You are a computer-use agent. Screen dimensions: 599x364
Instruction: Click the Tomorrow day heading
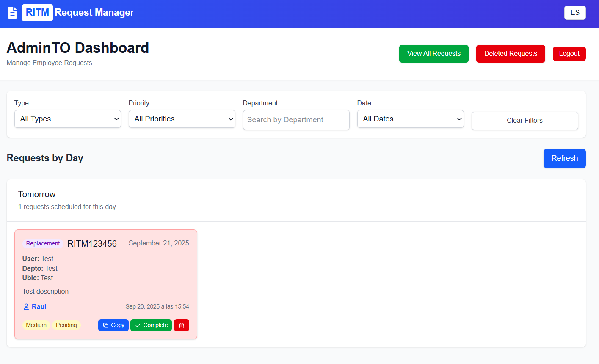37,194
